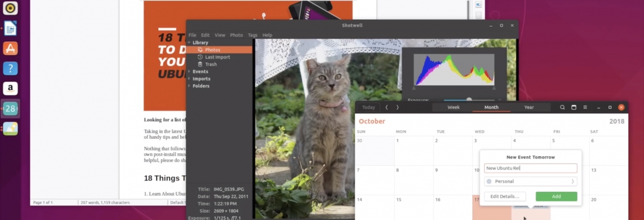
Task: Click the Edit Details button
Action: (x=505, y=197)
